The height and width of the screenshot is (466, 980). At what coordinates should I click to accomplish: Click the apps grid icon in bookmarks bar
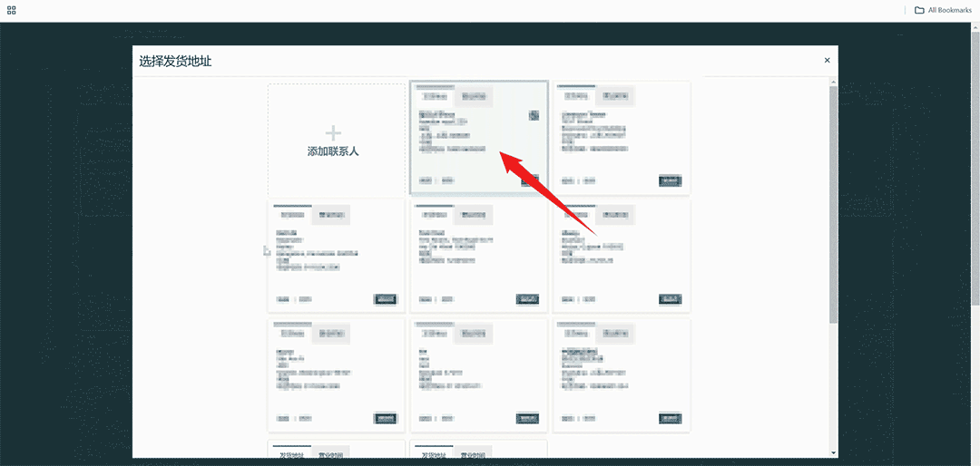(12, 10)
